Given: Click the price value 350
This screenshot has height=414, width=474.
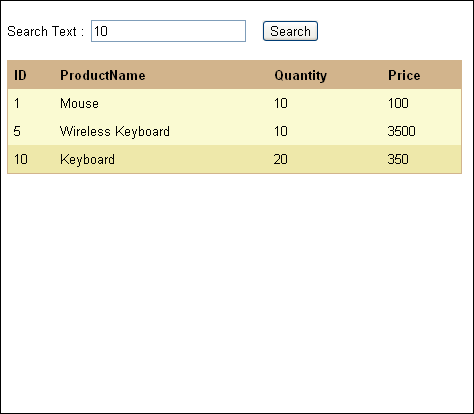Looking at the screenshot, I should [x=398, y=159].
